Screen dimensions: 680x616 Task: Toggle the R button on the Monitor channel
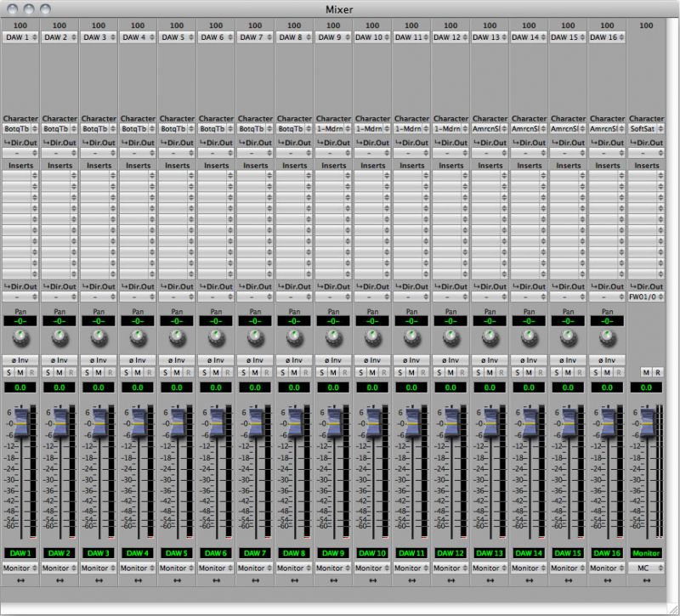point(657,372)
